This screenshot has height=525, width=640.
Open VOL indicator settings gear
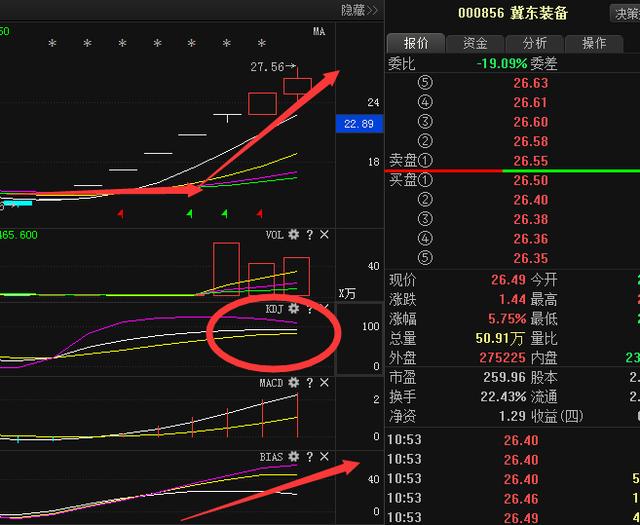pos(293,234)
